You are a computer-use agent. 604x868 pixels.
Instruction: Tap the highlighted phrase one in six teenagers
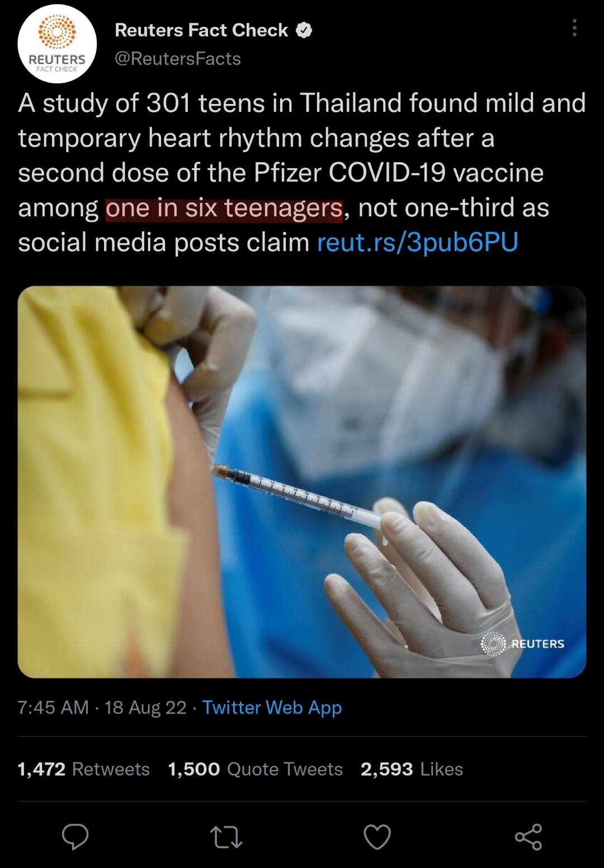224,208
